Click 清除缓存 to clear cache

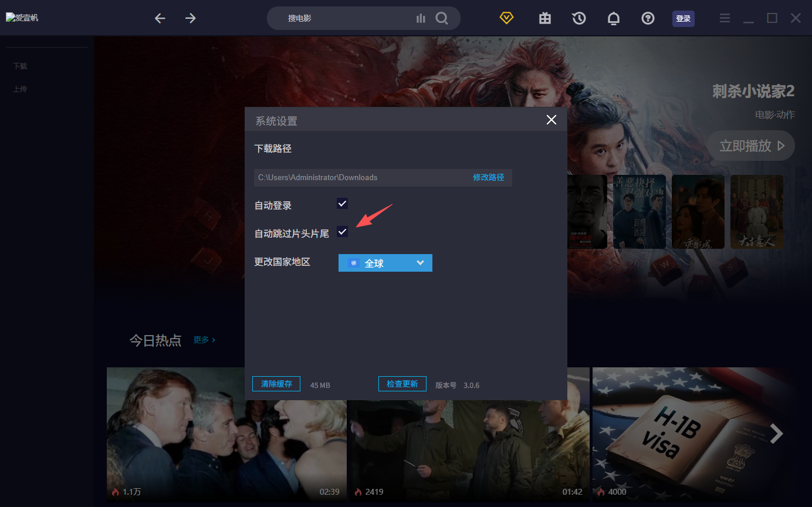click(276, 384)
